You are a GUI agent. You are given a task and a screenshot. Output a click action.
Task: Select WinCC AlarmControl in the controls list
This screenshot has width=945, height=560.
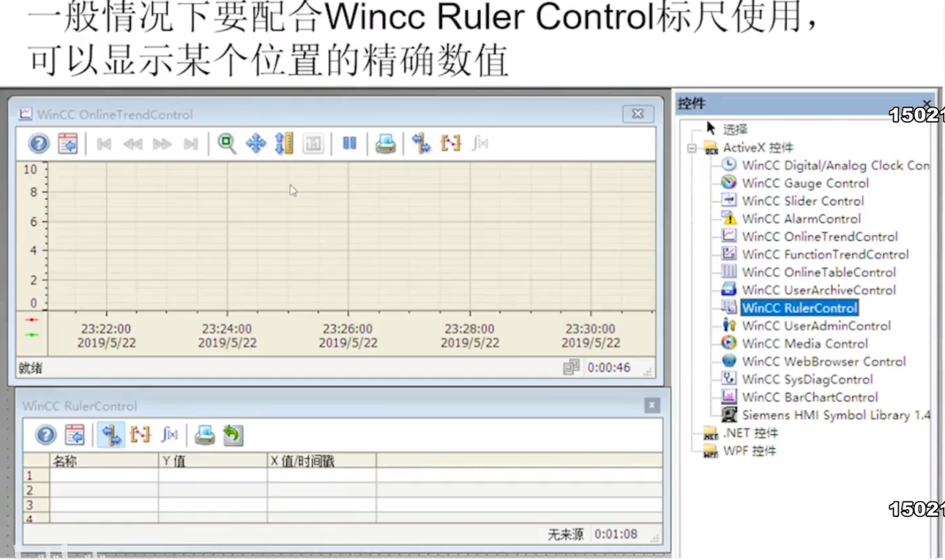[801, 218]
